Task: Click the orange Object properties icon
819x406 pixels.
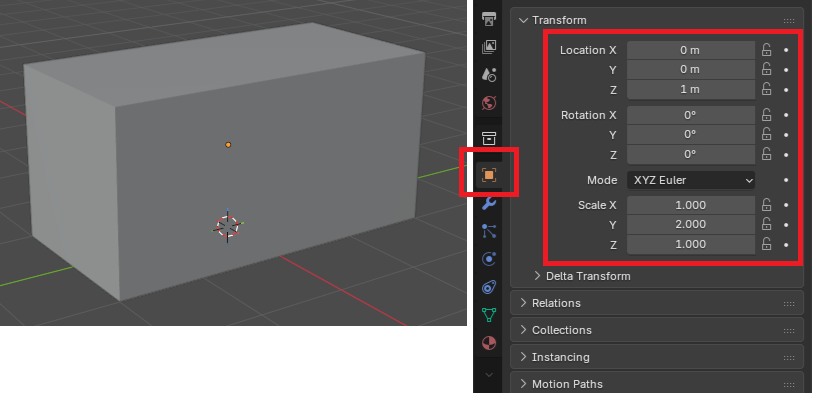Action: pos(489,174)
